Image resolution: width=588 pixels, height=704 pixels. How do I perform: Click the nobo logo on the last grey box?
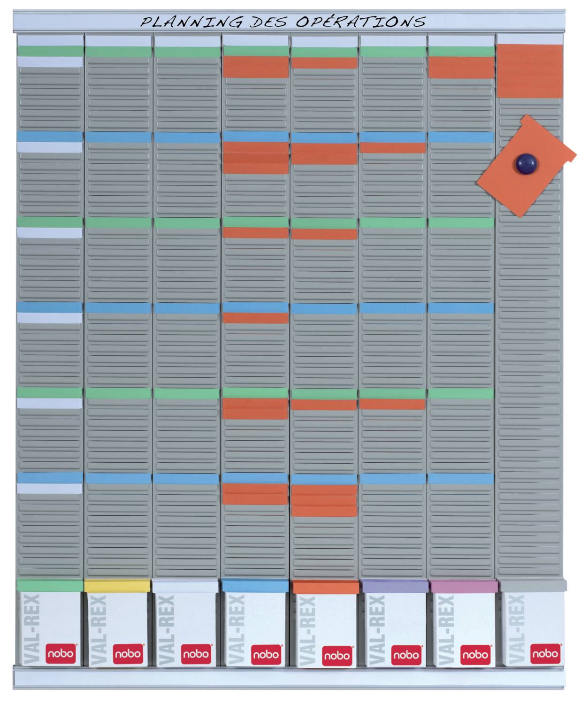tap(545, 653)
